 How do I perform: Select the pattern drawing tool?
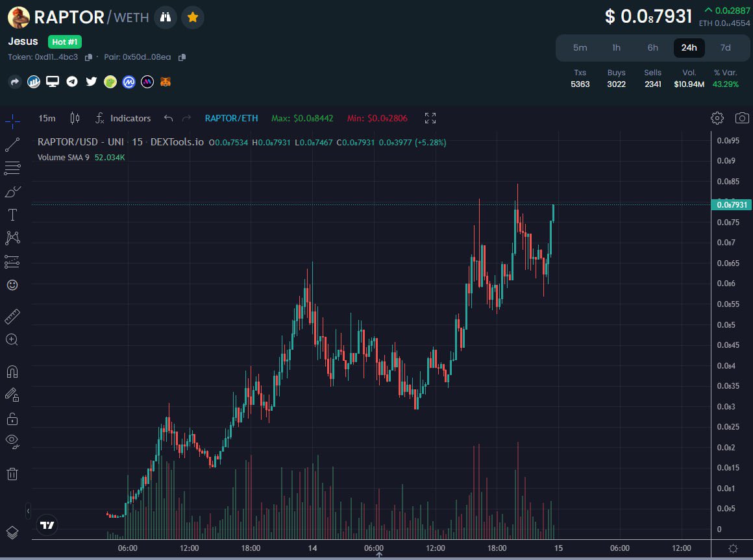click(x=12, y=238)
